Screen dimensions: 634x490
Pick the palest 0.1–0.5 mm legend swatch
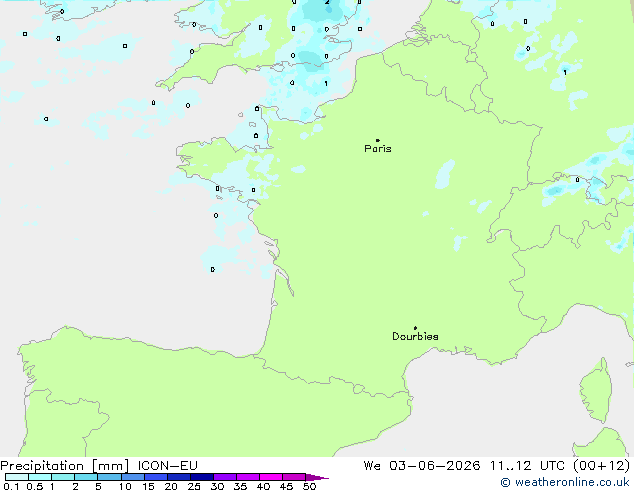17,477
